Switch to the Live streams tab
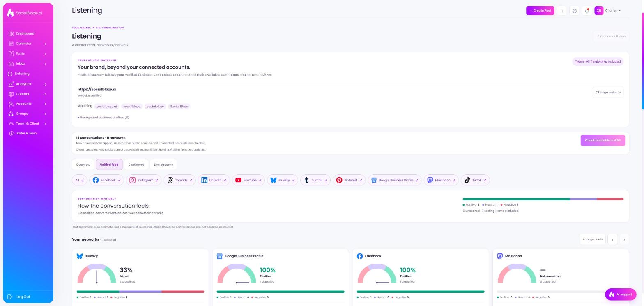The height and width of the screenshot is (306, 644). click(163, 165)
